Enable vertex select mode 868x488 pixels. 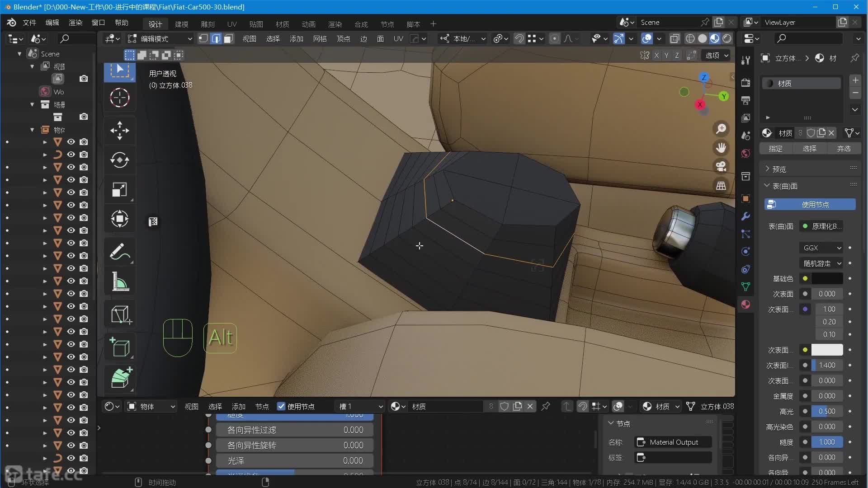tap(203, 39)
